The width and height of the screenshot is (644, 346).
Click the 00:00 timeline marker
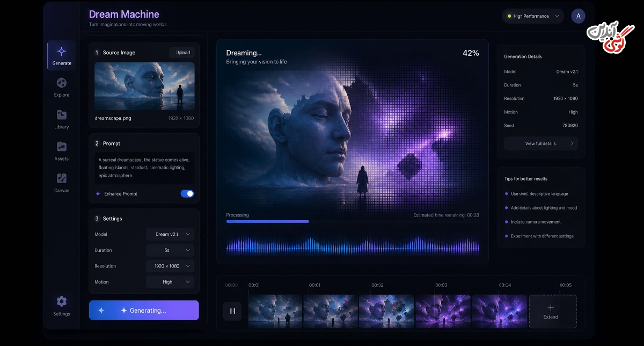coord(231,285)
